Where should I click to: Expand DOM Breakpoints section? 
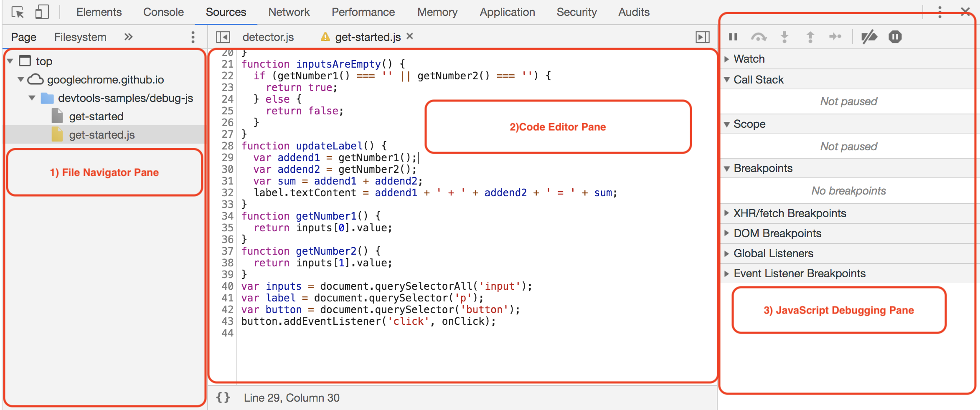point(726,233)
